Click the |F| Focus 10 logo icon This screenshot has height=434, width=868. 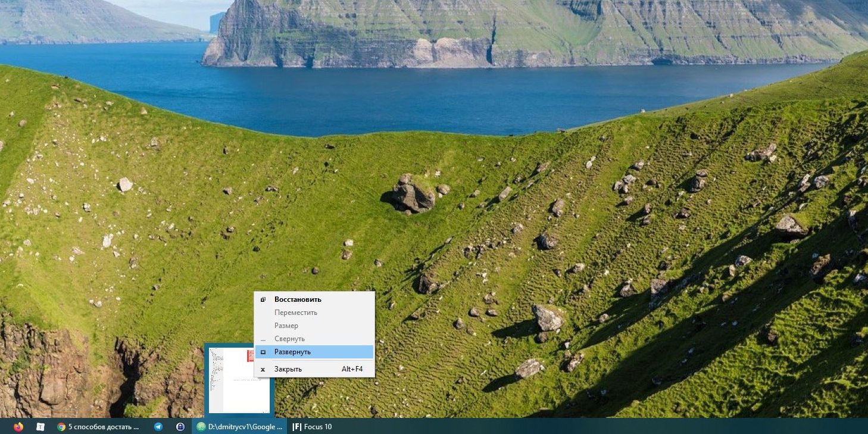tap(297, 426)
